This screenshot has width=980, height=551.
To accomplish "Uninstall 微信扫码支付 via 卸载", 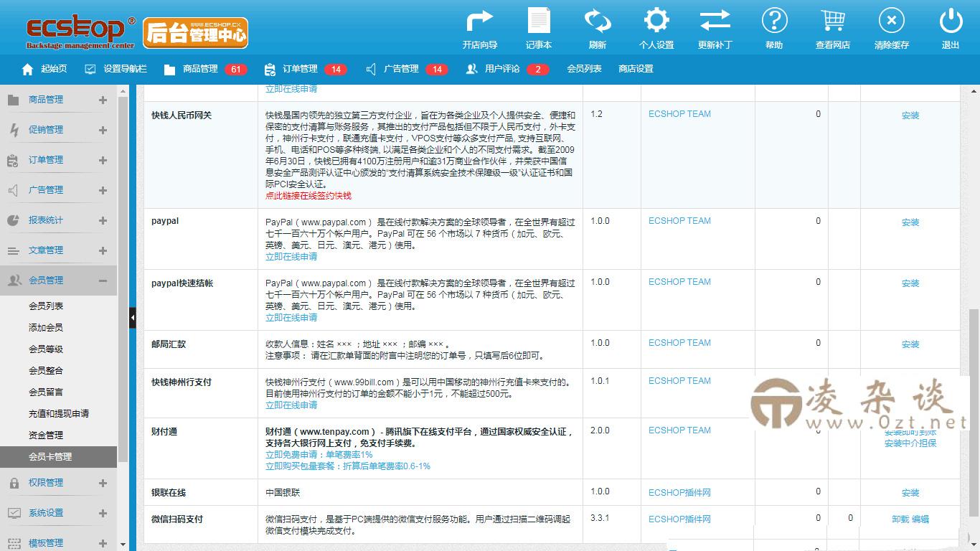I will (900, 519).
